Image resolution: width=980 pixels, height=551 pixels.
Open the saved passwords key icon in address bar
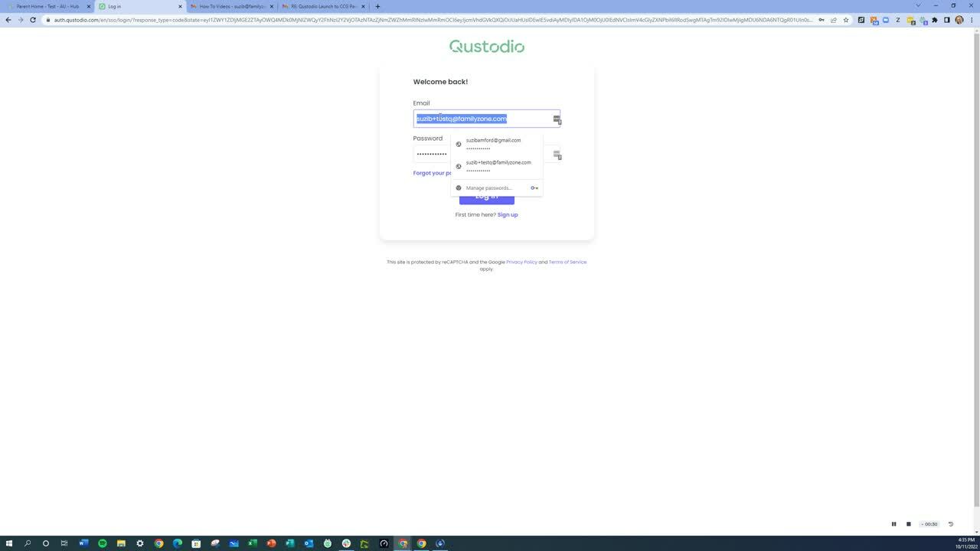[x=822, y=20]
